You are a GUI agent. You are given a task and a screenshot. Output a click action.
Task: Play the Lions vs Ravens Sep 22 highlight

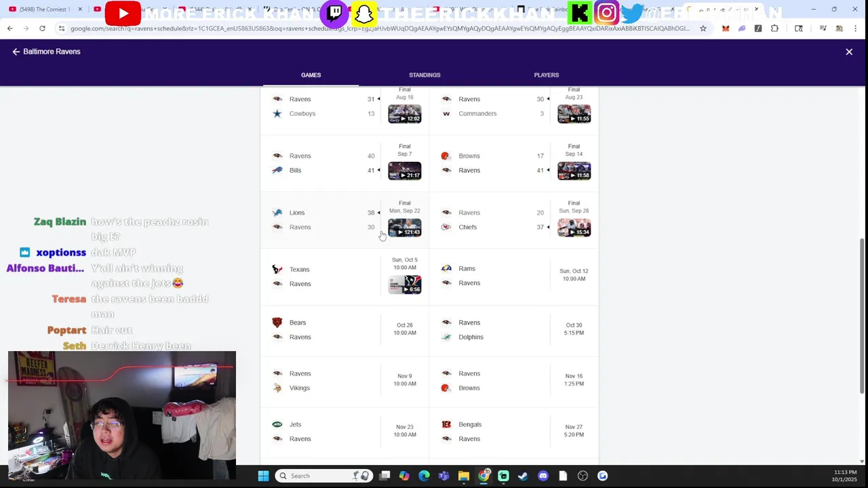405,227
